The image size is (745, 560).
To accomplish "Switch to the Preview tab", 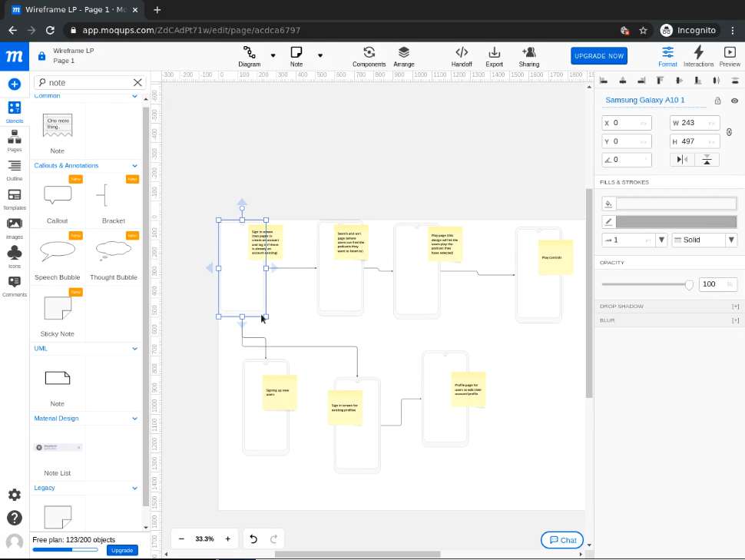I will 730,56.
